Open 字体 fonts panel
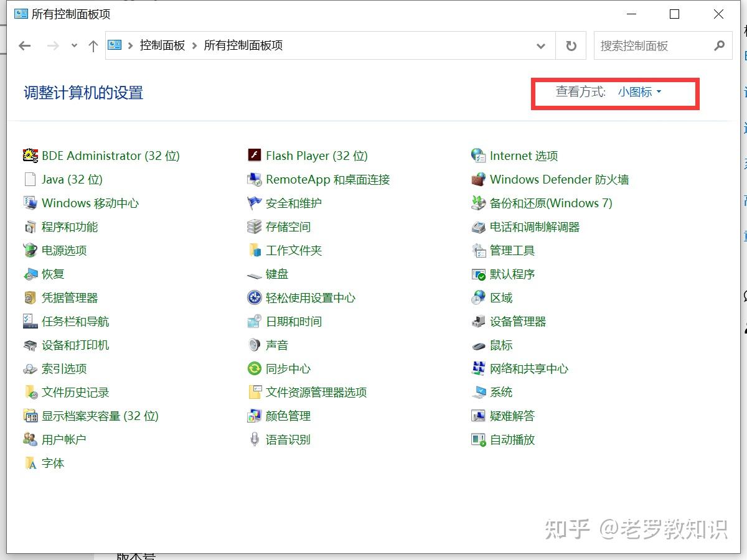The width and height of the screenshot is (747, 560). [54, 463]
